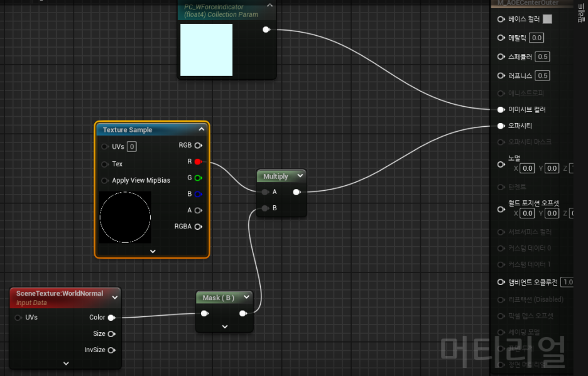Select the M_AOECenterOuter material node title

528,3
